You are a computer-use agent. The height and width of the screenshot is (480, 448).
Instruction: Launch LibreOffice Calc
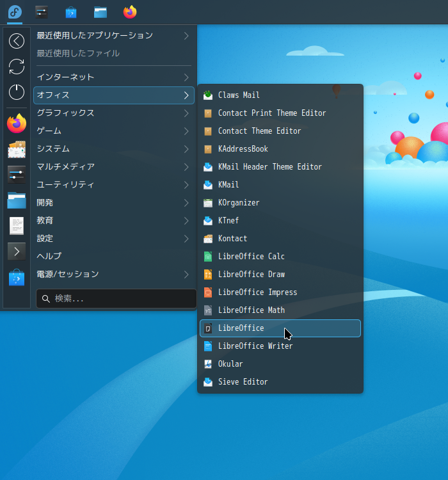coord(251,257)
